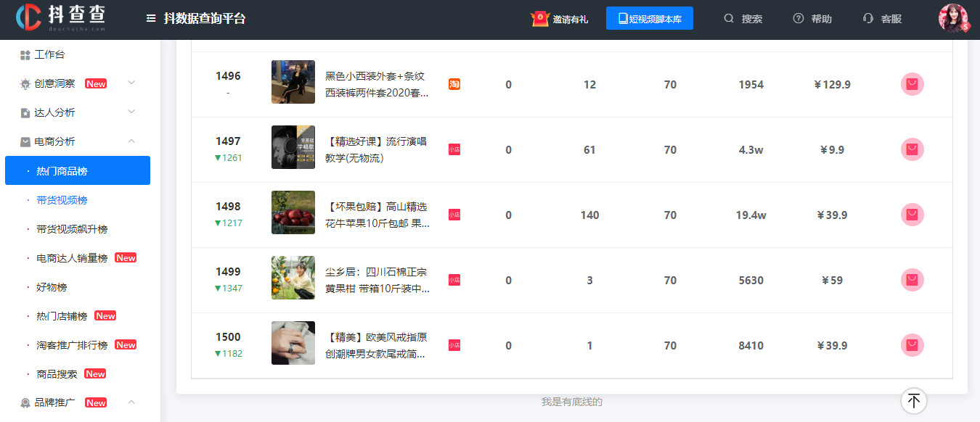Click the user avatar in top right
Image resolution: width=980 pixels, height=422 pixels.
(x=953, y=19)
